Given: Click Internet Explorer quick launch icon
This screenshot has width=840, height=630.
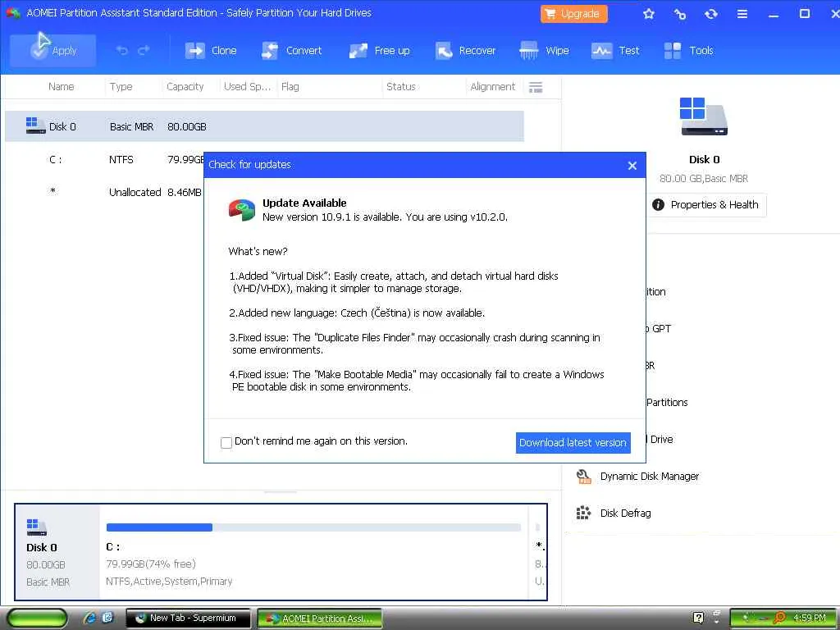Looking at the screenshot, I should pos(89,619).
